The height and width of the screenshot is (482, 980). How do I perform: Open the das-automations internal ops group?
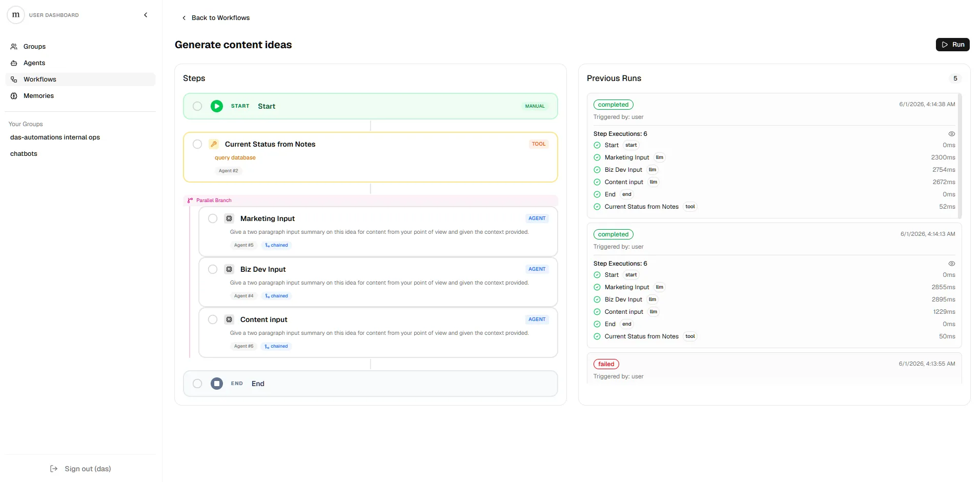click(55, 137)
